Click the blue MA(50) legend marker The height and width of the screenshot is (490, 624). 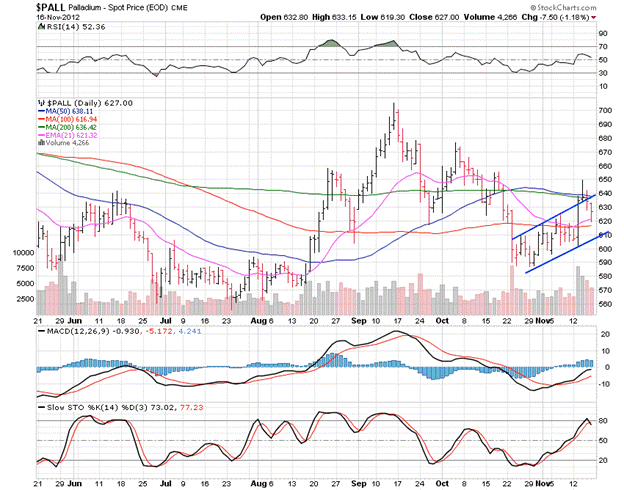pyautogui.click(x=40, y=112)
